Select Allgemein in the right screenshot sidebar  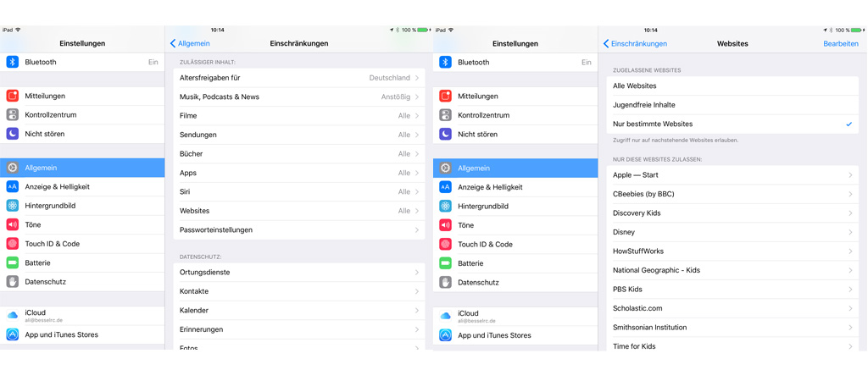[515, 168]
